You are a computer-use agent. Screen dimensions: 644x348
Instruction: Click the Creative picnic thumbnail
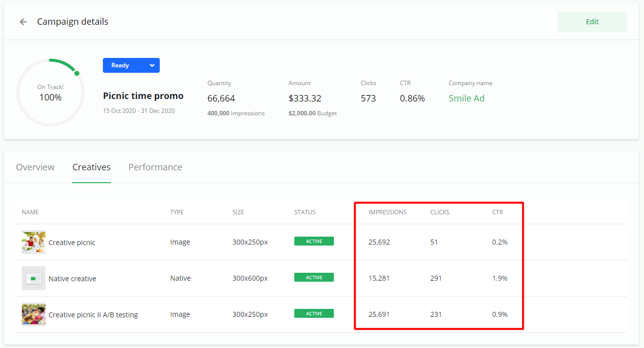click(x=34, y=242)
